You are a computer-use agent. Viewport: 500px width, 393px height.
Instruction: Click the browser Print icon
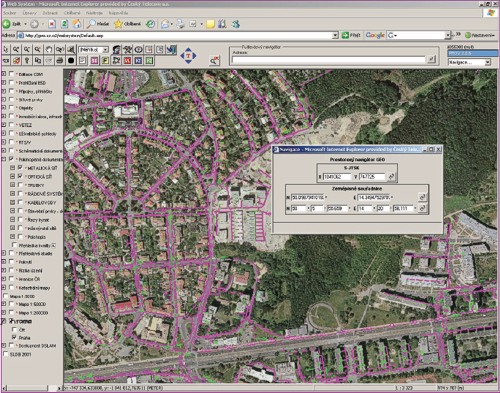tap(180, 24)
